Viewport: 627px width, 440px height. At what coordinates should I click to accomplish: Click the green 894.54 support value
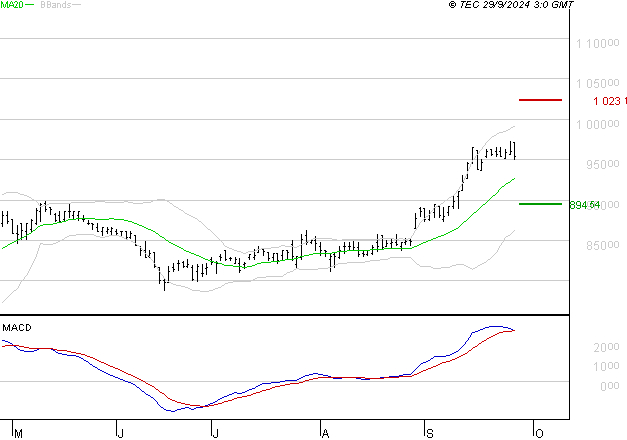point(585,205)
